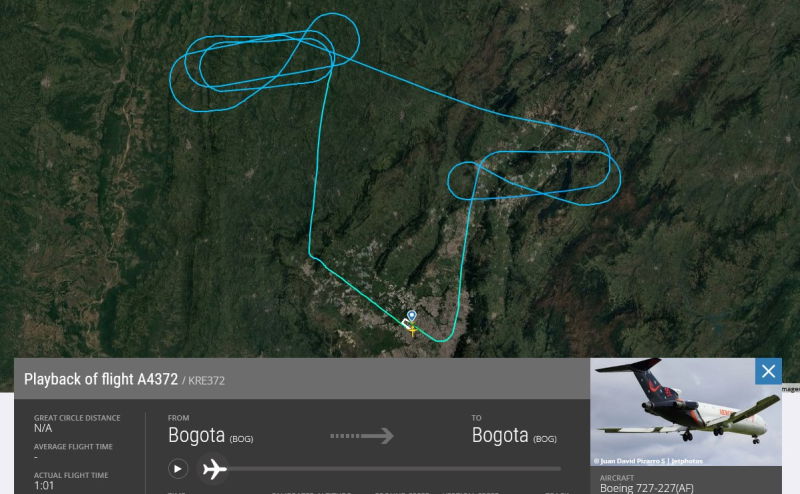Open the departure Bogota (BOG) airport
800x494 pixels.
pyautogui.click(x=210, y=436)
